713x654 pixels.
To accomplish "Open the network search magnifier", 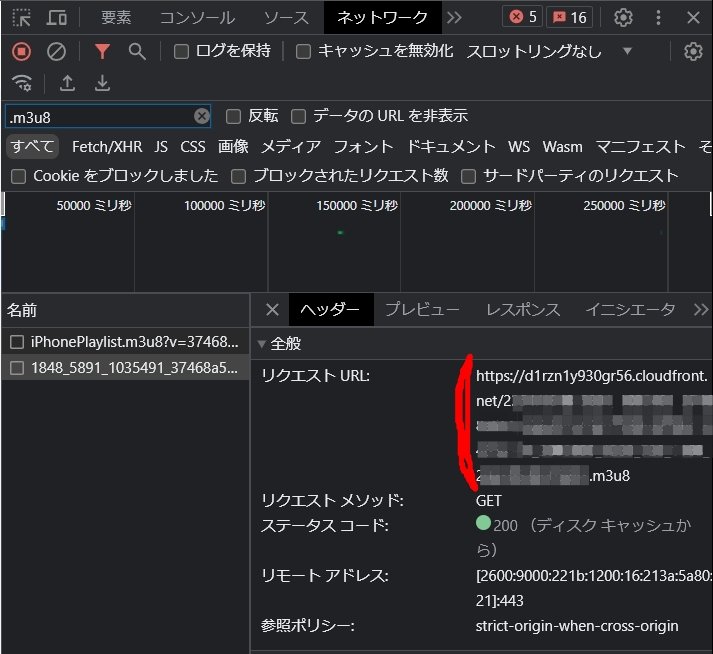I will 137,51.
